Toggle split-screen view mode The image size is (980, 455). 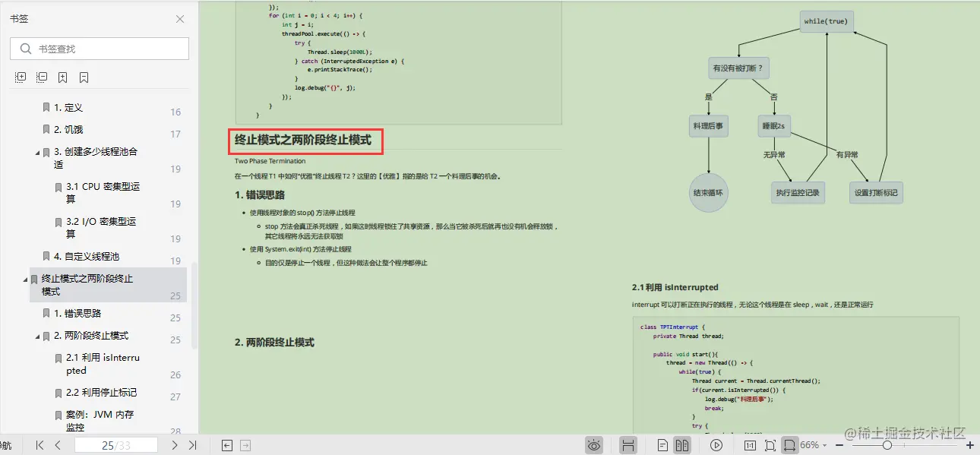(x=629, y=444)
